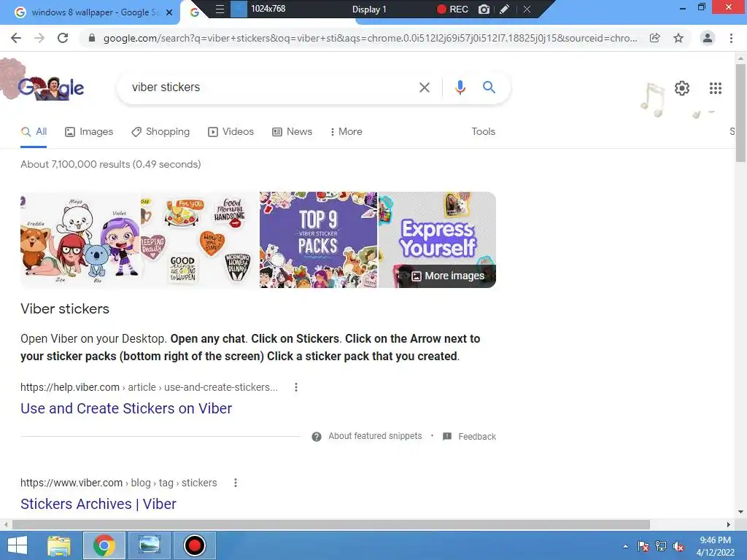
Task: Open Action Center flag tray icon
Action: 643,546
